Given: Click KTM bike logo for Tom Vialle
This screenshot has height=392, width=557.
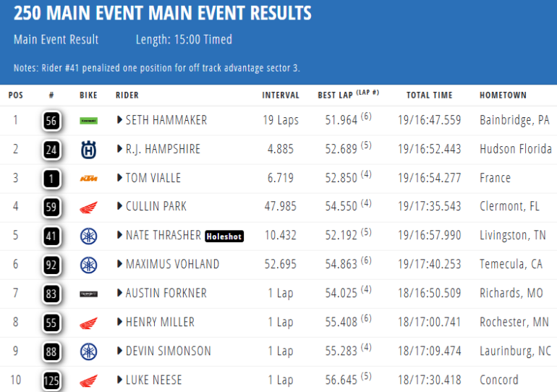Looking at the screenshot, I should tap(88, 178).
